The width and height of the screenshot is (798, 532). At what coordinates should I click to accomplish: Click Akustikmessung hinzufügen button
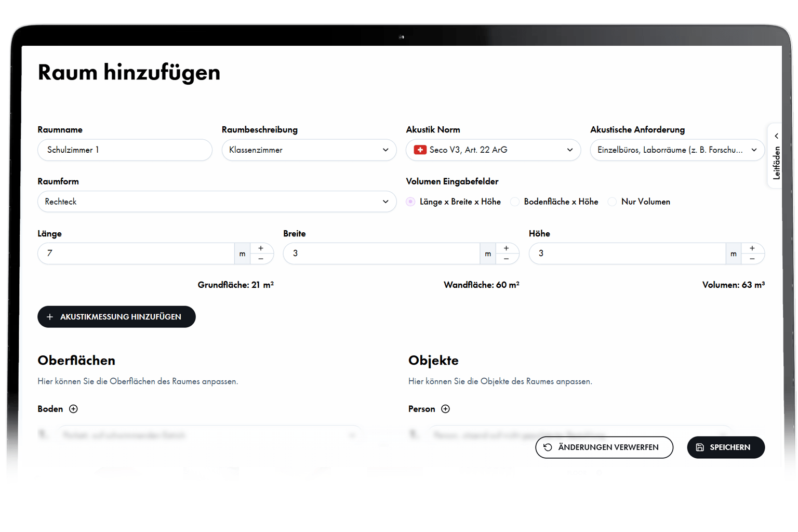click(116, 317)
